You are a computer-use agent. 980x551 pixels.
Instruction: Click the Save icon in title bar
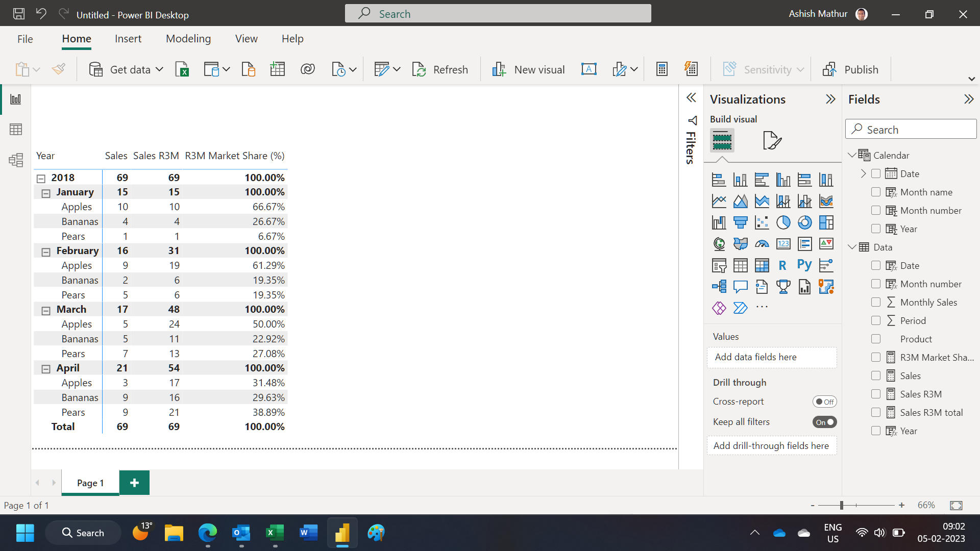(19, 14)
